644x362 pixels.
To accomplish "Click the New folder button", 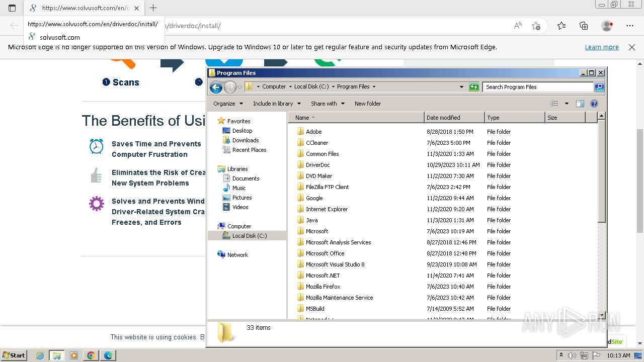I will pyautogui.click(x=368, y=104).
